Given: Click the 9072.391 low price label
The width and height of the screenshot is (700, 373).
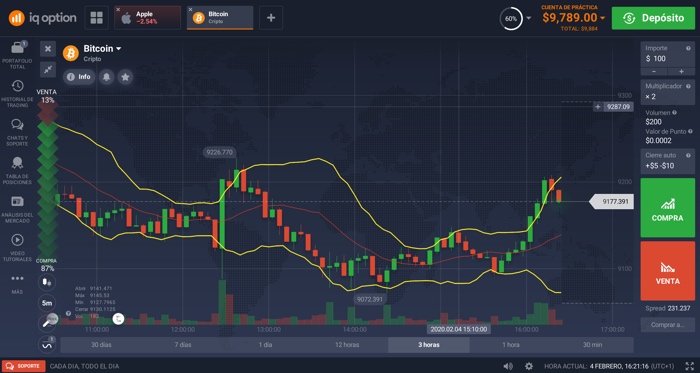Looking at the screenshot, I should (x=370, y=299).
